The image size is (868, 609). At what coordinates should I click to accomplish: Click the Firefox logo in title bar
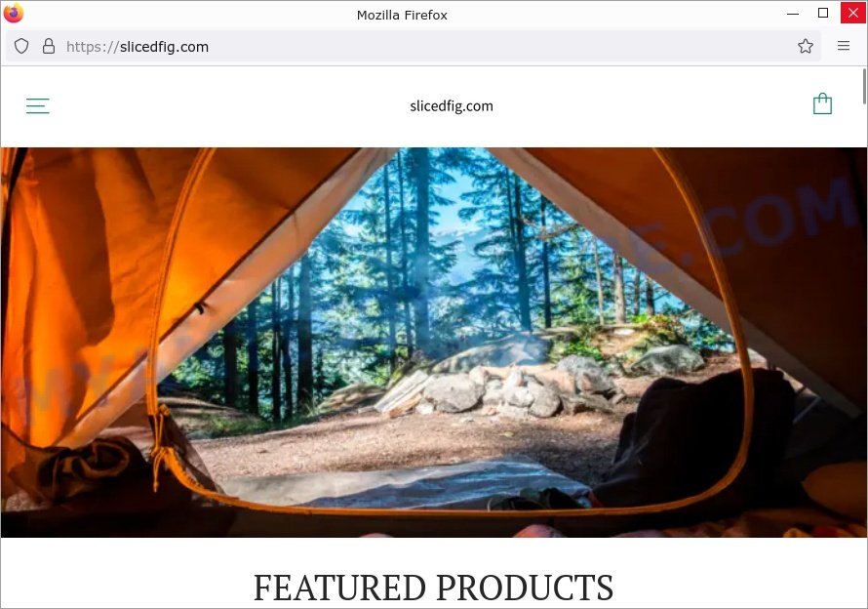tap(14, 13)
